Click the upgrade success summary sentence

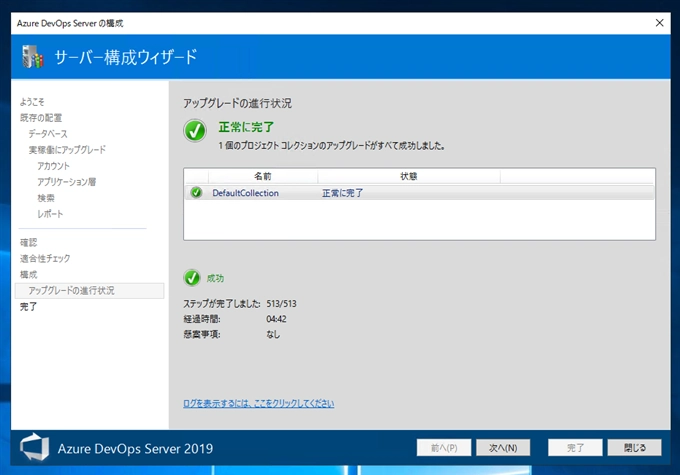[332, 146]
